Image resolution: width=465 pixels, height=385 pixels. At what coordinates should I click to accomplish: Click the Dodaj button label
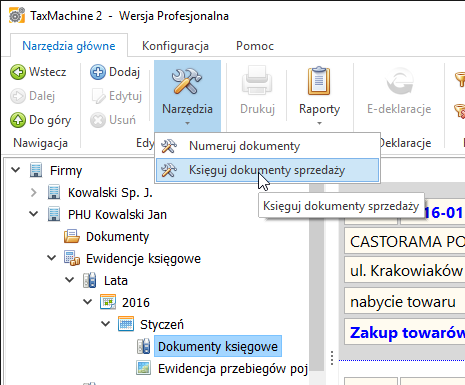(125, 72)
